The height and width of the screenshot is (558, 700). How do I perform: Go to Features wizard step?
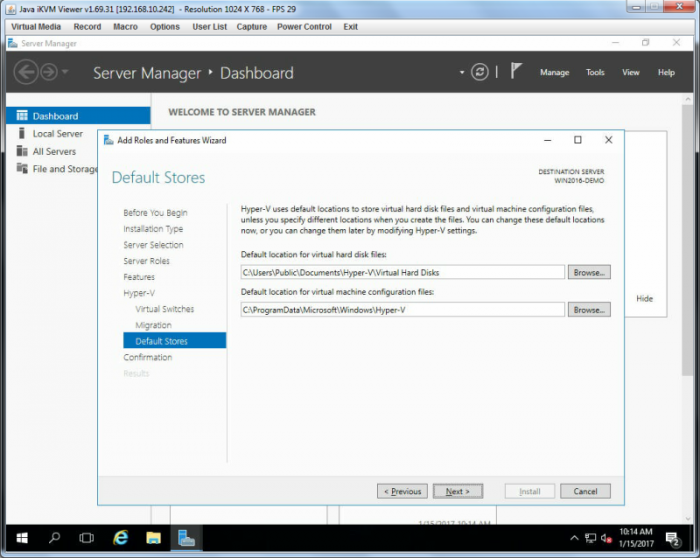(x=139, y=277)
